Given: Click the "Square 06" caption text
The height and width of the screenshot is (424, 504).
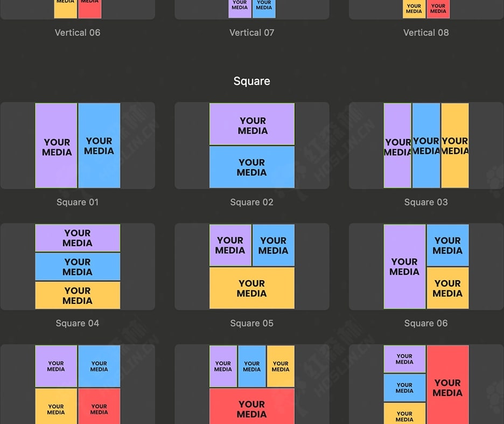Looking at the screenshot, I should pos(426,324).
